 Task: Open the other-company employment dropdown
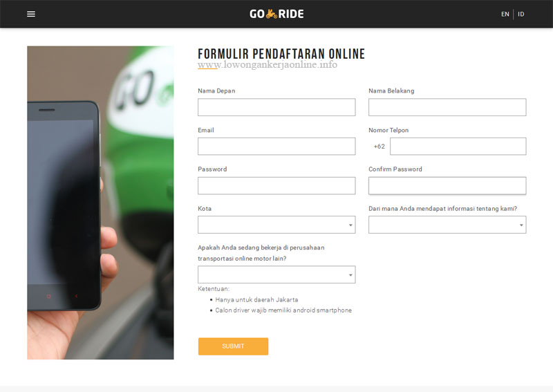[x=276, y=274]
